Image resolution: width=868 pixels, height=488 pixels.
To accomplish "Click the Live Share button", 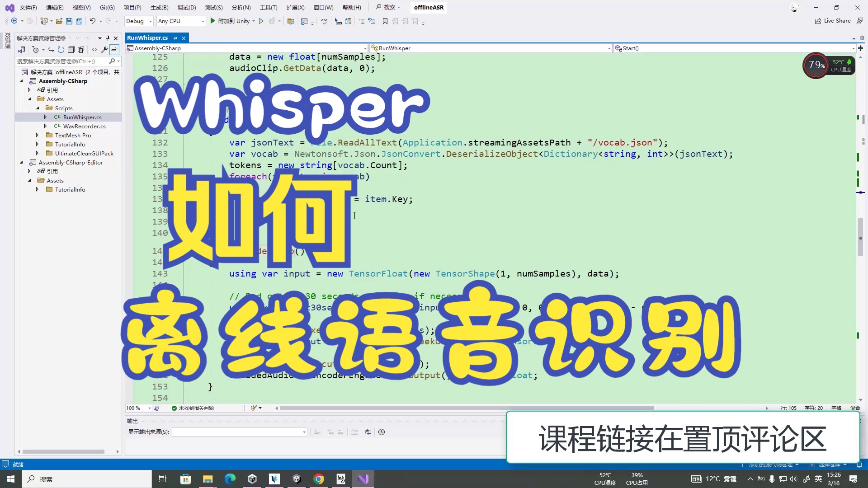I will click(x=832, y=21).
